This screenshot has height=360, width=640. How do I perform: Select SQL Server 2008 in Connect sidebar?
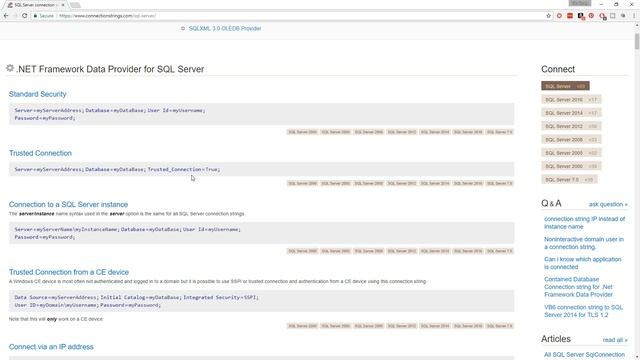click(x=571, y=140)
